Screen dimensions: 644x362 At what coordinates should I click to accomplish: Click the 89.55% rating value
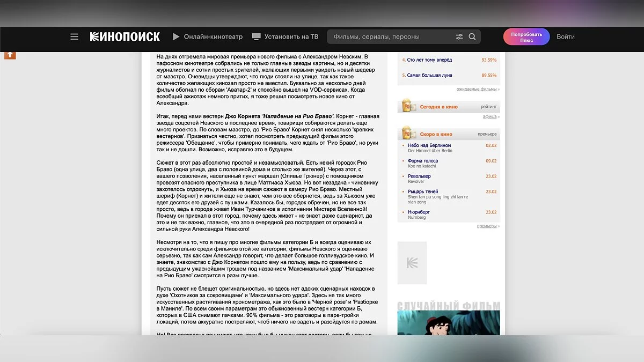pos(489,76)
